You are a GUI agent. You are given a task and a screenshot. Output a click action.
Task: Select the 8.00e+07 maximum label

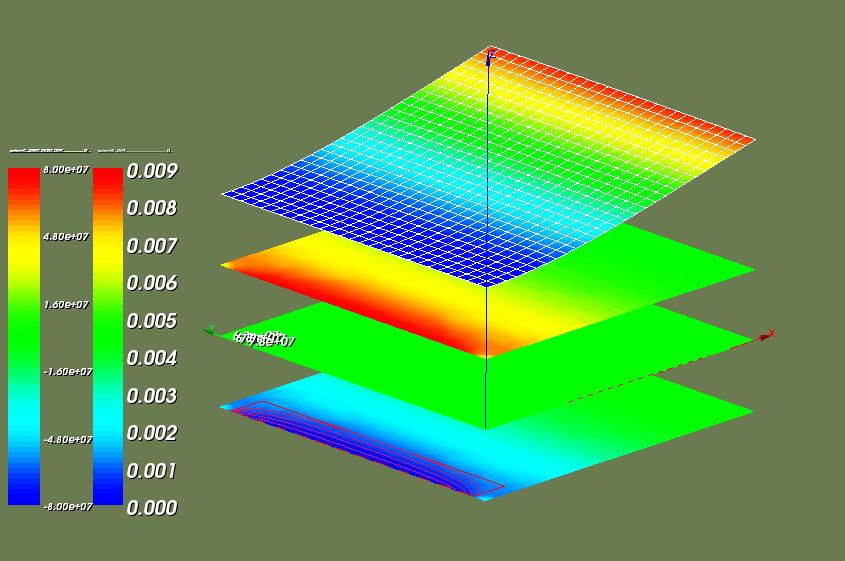[66, 170]
